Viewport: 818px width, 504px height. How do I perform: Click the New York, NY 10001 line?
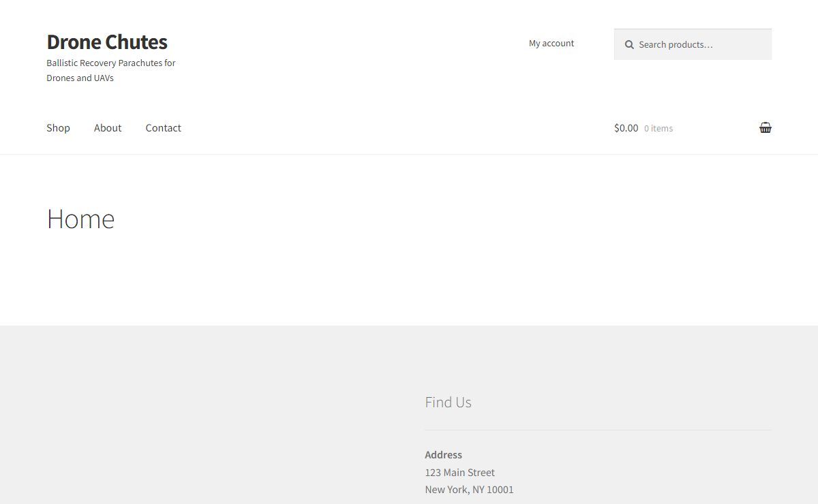tap(469, 489)
